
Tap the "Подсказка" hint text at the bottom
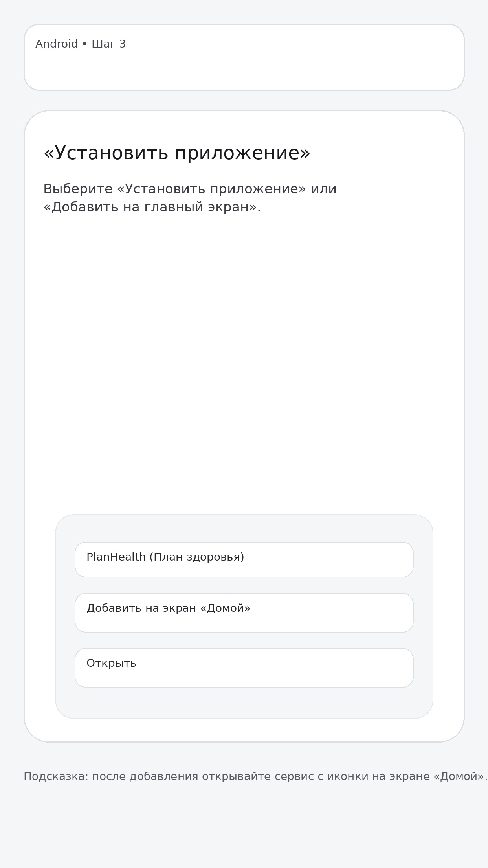pos(255,776)
